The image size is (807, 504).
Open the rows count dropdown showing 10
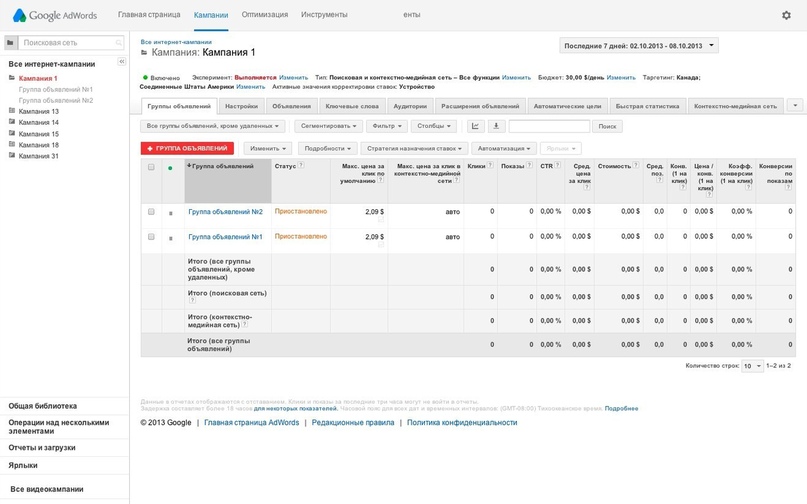[x=752, y=366]
